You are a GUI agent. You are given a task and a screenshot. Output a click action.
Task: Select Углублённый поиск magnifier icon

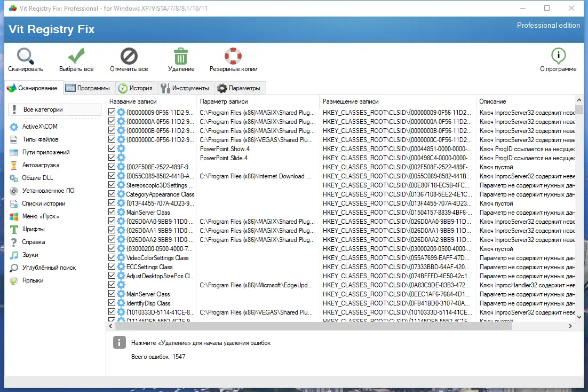click(14, 268)
